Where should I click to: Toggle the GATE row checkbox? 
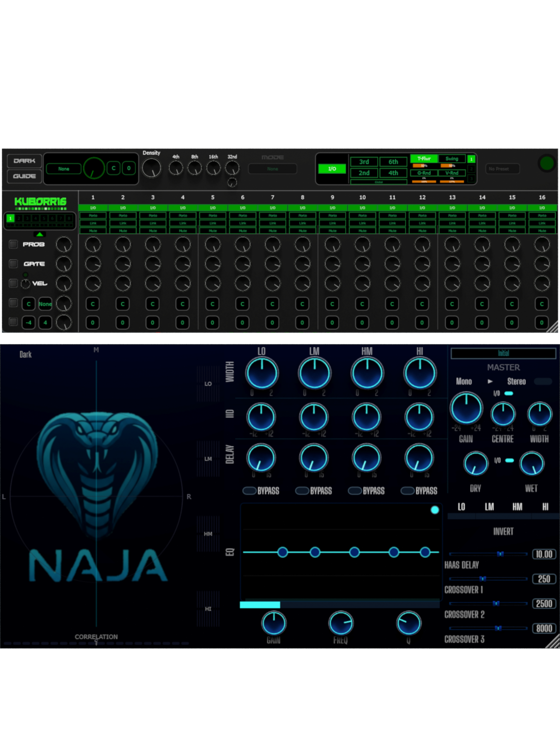14,264
